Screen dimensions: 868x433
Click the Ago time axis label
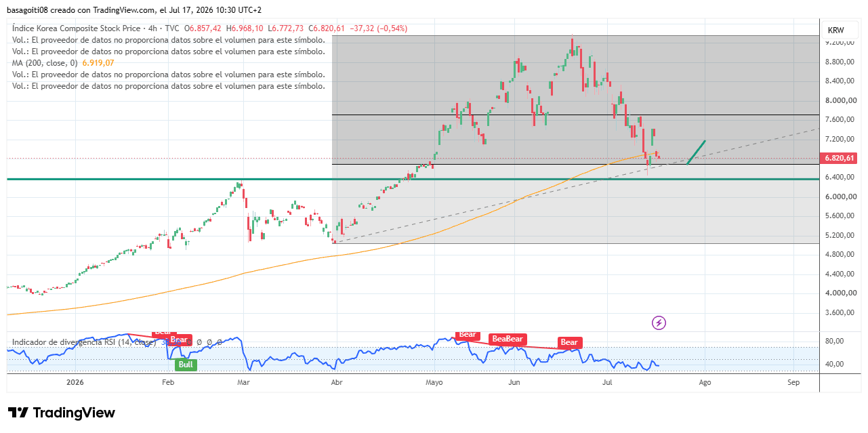[x=705, y=382]
